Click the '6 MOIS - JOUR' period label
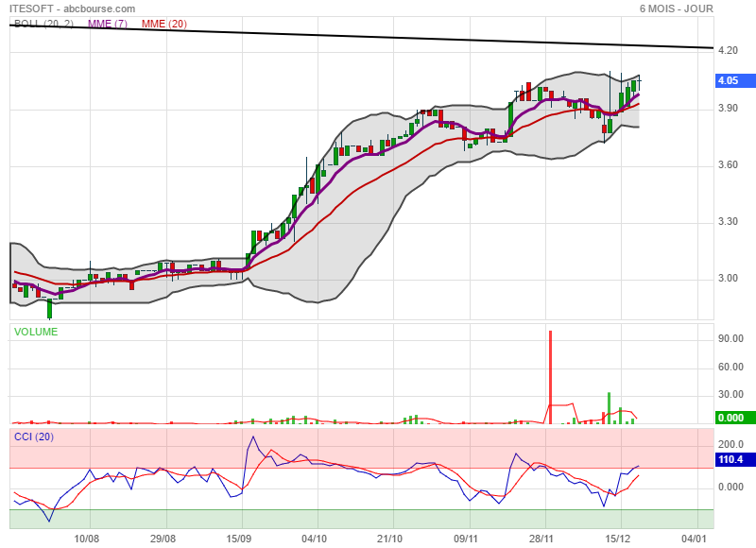Screen dimensions: 756x548 (x=676, y=9)
